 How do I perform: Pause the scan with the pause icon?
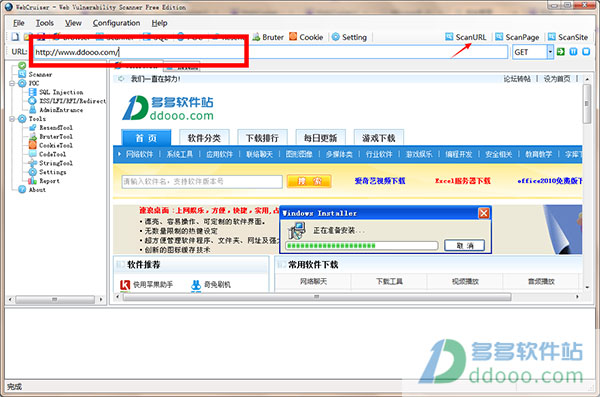tap(573, 52)
